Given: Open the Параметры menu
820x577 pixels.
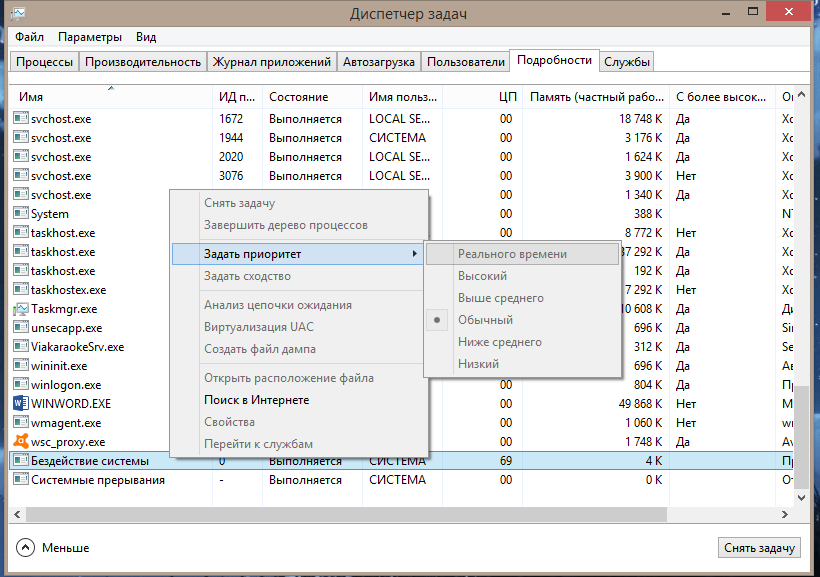Looking at the screenshot, I should coord(90,37).
